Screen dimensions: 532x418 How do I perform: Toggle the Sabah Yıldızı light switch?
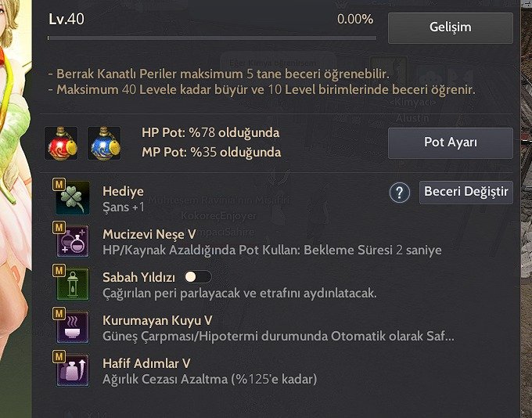[198, 277]
